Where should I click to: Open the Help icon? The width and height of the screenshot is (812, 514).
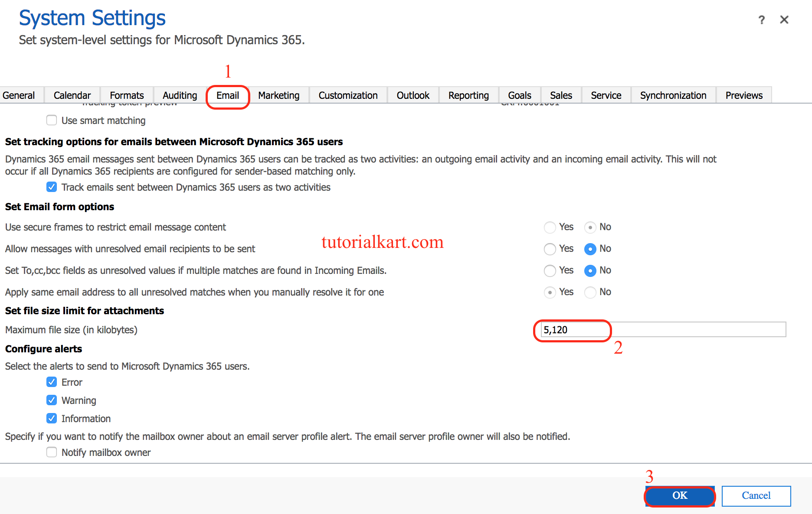[762, 20]
